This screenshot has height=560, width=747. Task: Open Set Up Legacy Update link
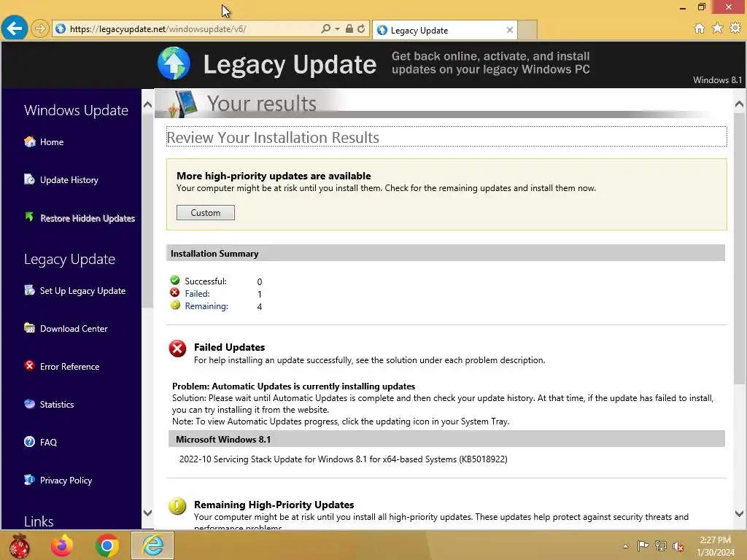(83, 291)
